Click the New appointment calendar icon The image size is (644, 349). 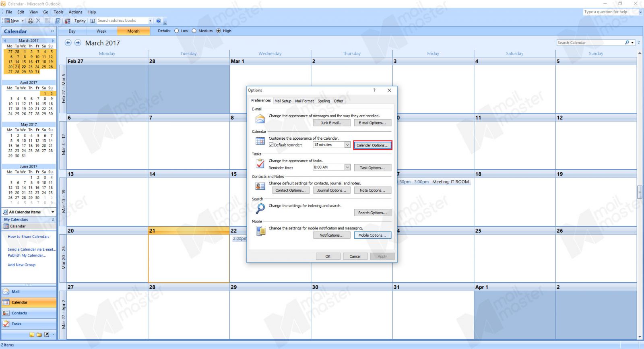coord(7,21)
